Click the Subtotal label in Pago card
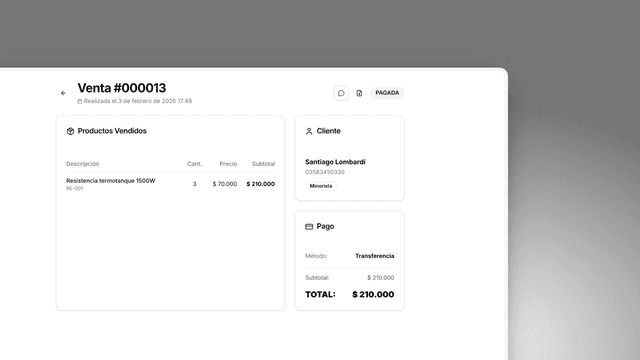 pyautogui.click(x=317, y=278)
